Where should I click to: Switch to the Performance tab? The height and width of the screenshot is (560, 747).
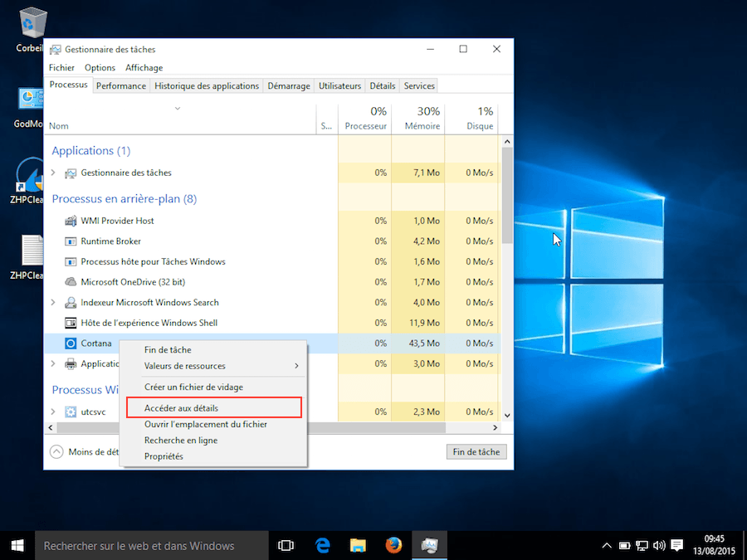tap(120, 85)
